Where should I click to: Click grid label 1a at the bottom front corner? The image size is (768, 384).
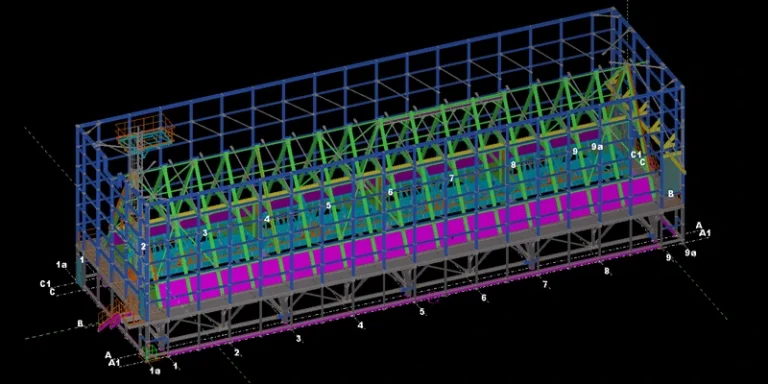pos(155,371)
